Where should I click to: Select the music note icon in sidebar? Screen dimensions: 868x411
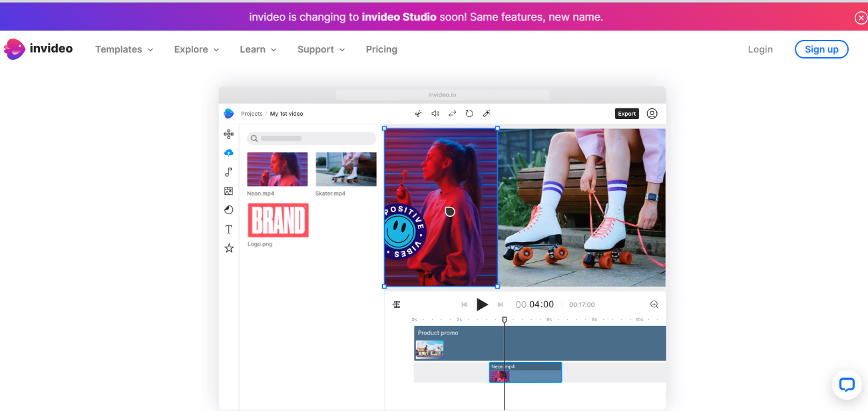click(x=229, y=172)
